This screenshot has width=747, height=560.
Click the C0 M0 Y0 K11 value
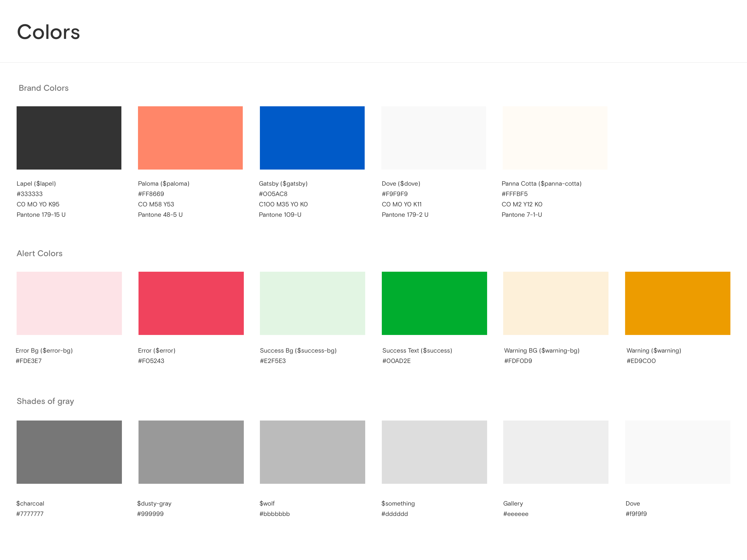pos(402,204)
